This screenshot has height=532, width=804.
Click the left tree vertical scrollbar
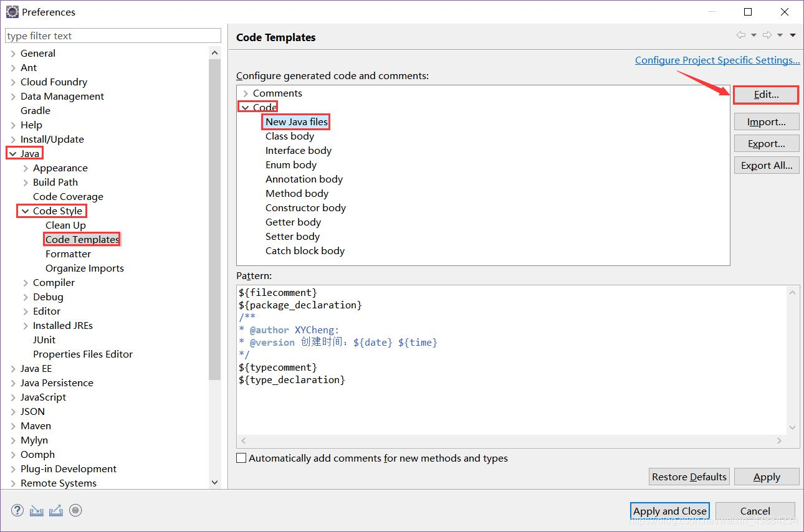coord(214,219)
